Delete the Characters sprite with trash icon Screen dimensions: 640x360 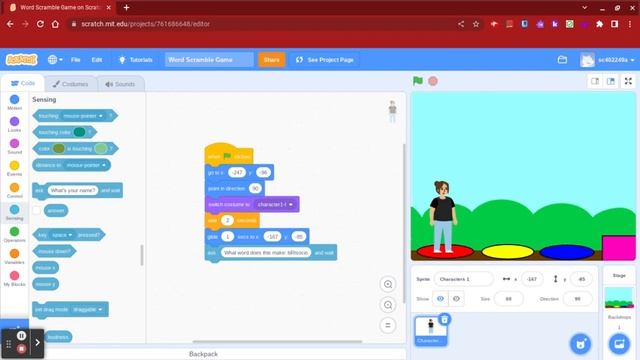point(444,319)
